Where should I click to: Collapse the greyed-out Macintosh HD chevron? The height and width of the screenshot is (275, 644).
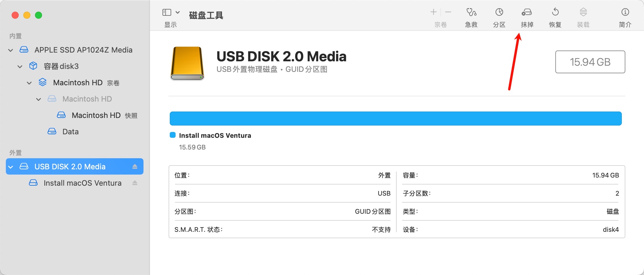pos(38,99)
